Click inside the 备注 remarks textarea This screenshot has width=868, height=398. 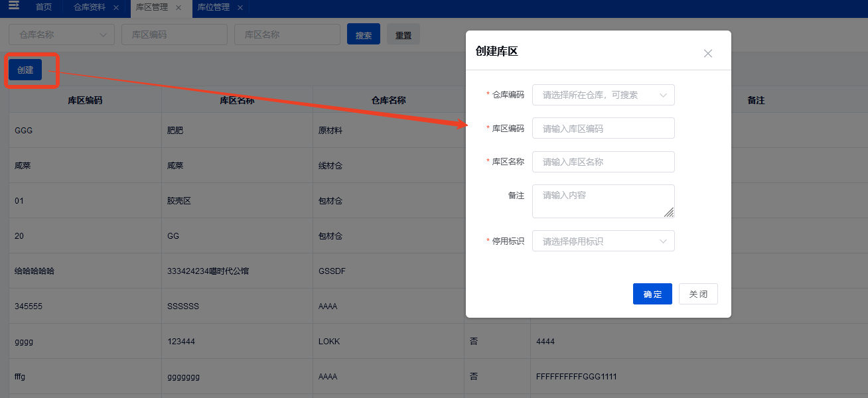(603, 199)
